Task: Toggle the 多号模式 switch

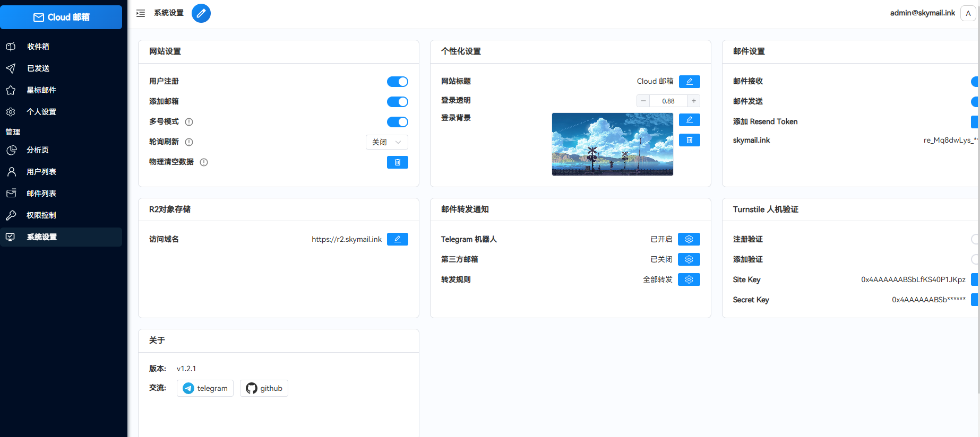Action: click(x=398, y=122)
